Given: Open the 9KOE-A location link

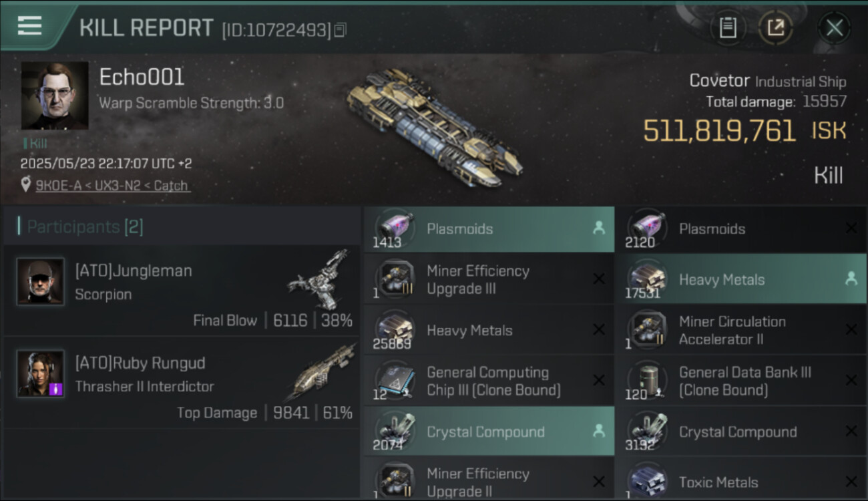Looking at the screenshot, I should tap(113, 186).
